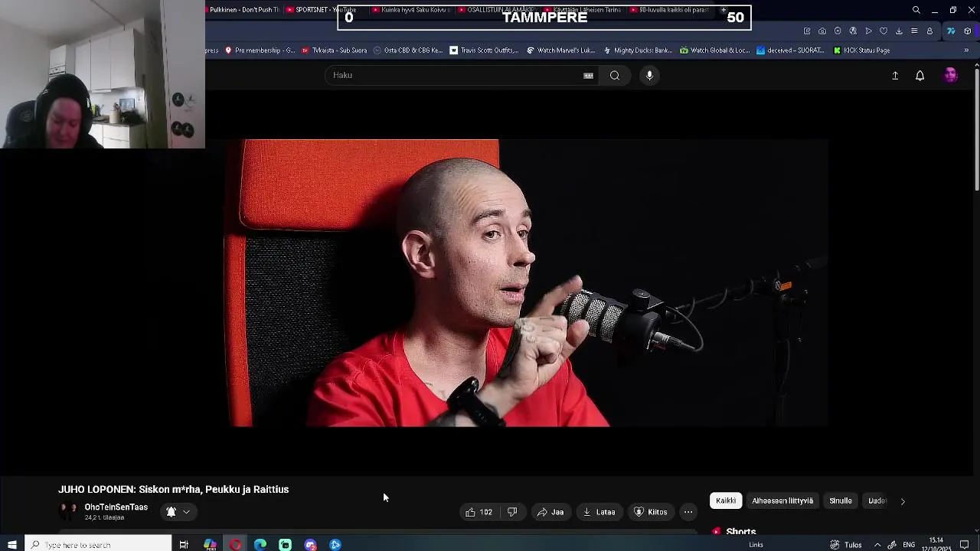Switch to SPORTSNET - YouTube tab
980x551 pixels.
322,10
